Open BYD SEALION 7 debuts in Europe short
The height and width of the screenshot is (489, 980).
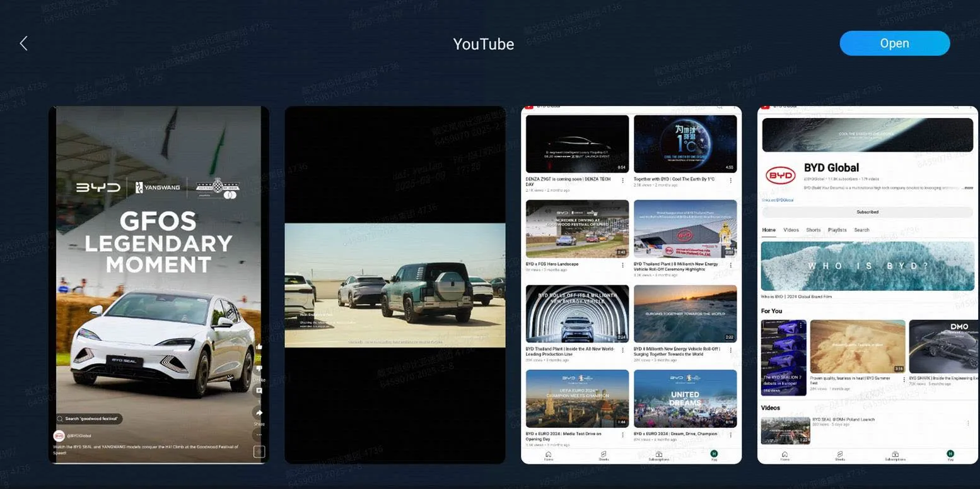784,358
